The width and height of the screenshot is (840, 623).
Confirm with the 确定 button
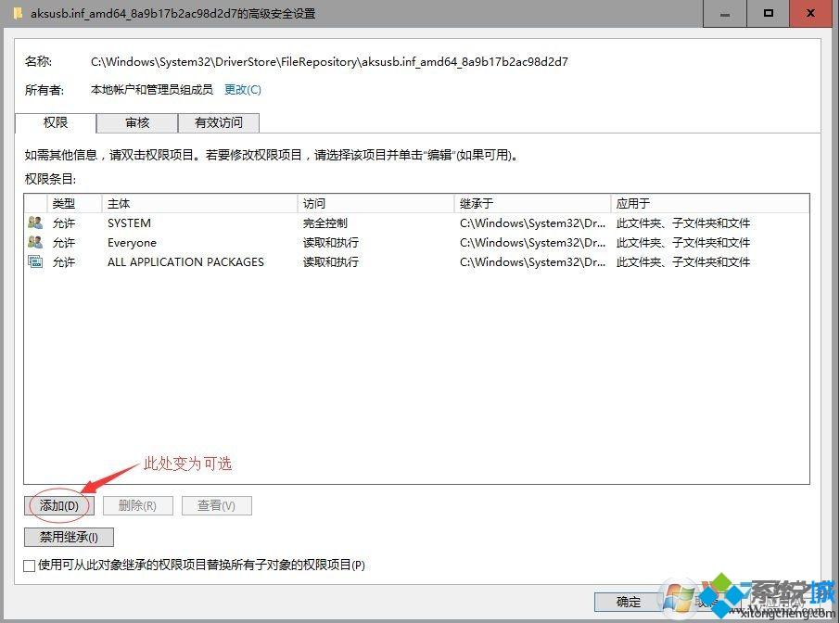[x=628, y=602]
